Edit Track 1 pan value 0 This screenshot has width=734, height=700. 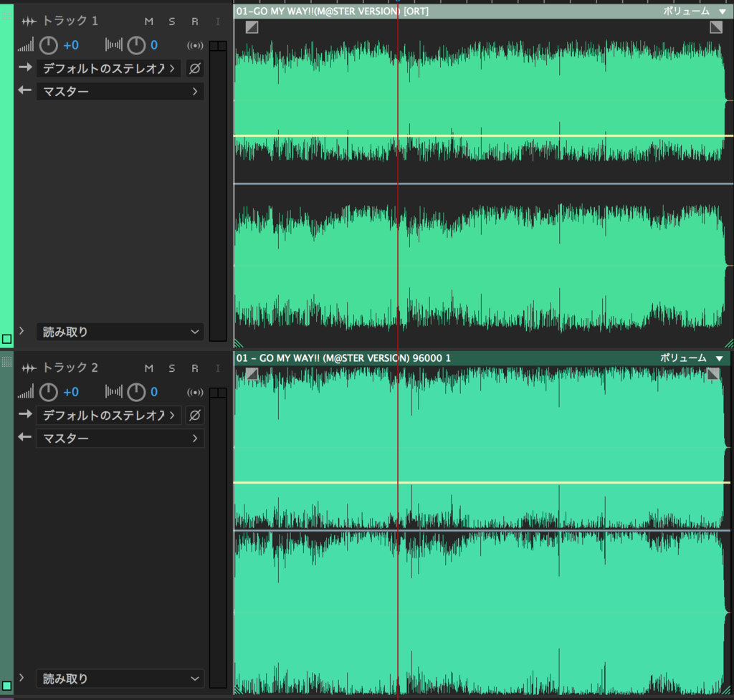click(154, 45)
